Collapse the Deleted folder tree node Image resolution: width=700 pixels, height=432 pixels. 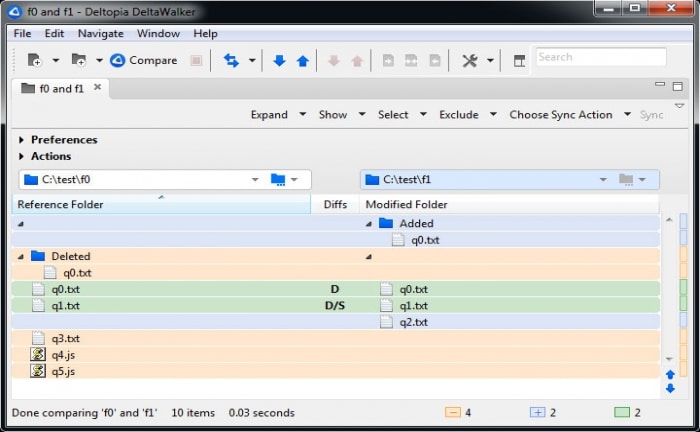click(x=21, y=256)
